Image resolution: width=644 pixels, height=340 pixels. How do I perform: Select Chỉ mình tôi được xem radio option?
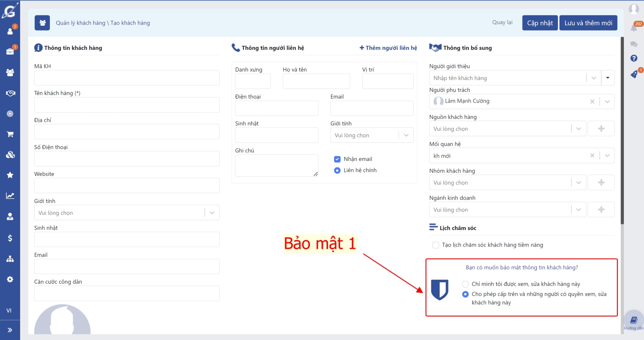coord(465,284)
